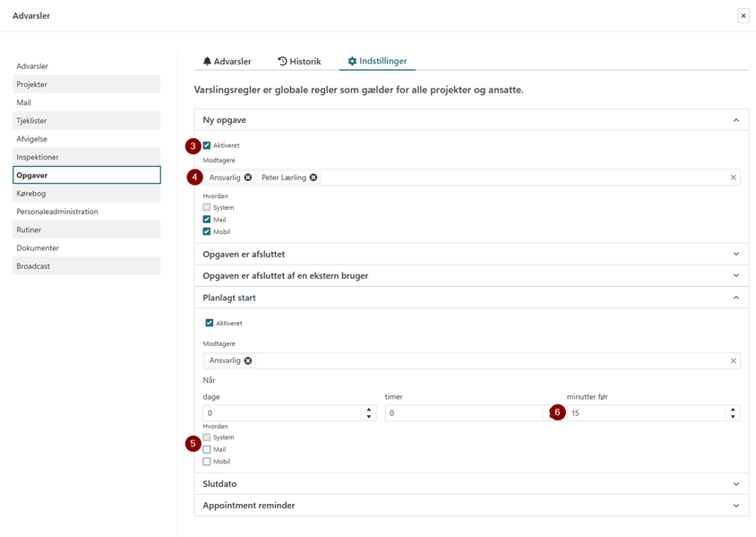Clear all recipients in Ny opgave field
This screenshot has height=537, width=756.
point(733,178)
